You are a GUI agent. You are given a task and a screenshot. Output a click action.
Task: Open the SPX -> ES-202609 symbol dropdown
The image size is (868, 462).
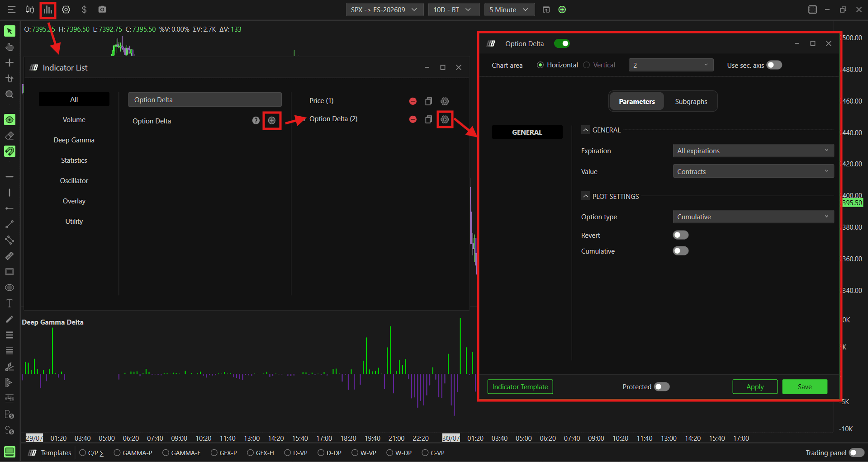point(384,9)
